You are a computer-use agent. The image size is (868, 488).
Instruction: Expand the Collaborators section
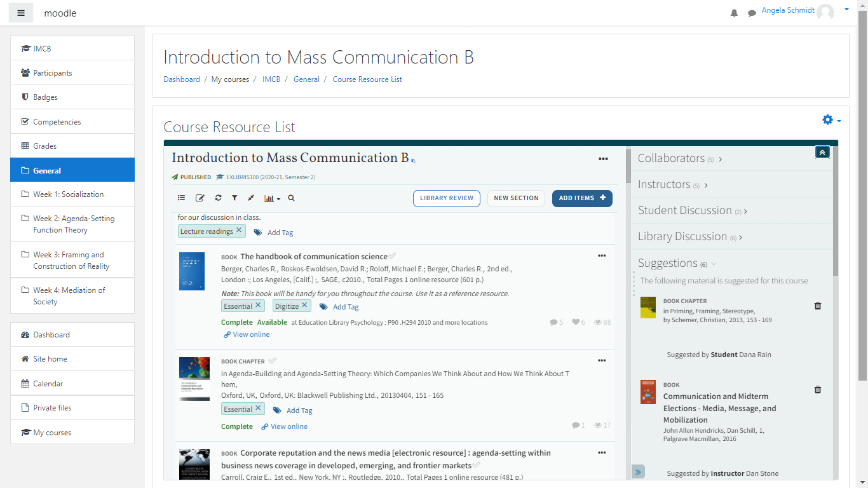[680, 158]
